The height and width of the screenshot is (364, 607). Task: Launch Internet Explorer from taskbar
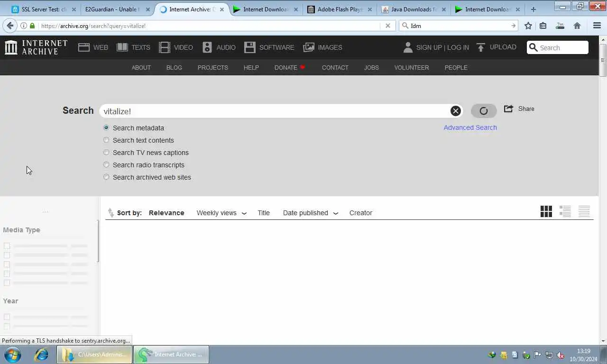(41, 354)
